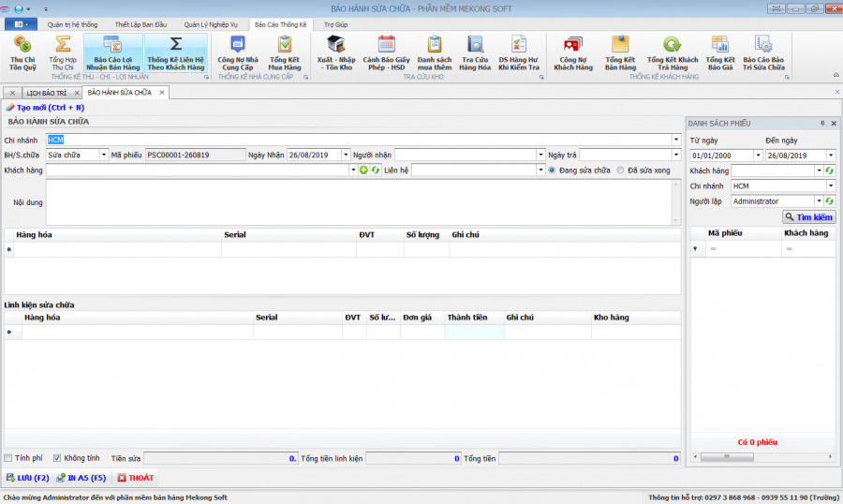
Task: Expand Người lập Administrator dropdown
Action: pos(820,201)
